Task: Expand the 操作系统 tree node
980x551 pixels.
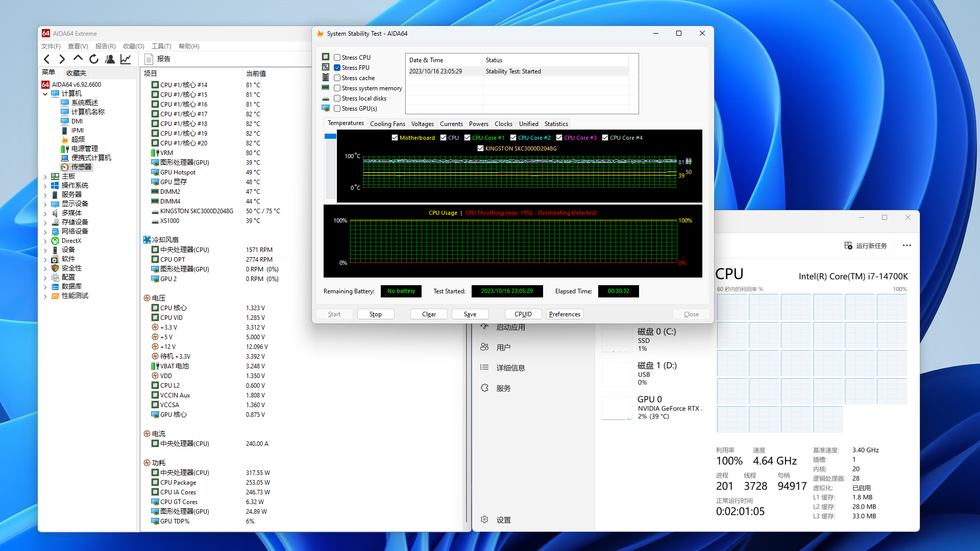Action: [x=45, y=186]
